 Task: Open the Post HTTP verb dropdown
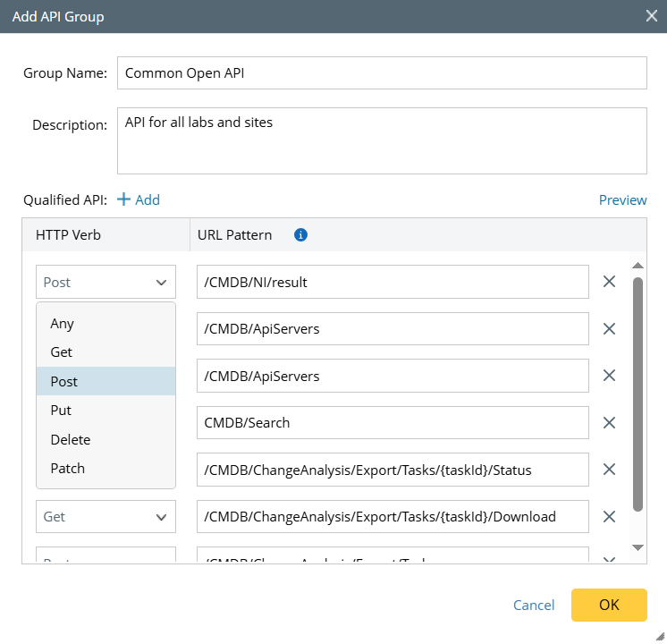(106, 282)
